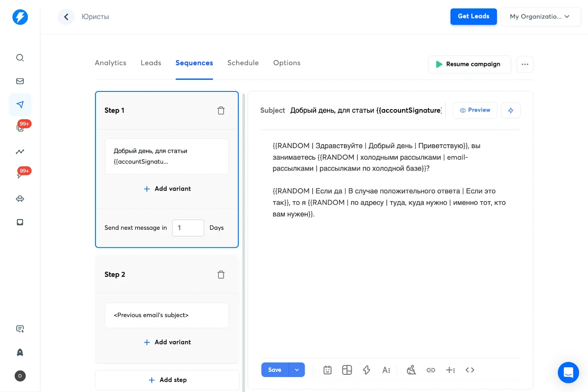Select the campaigns send icon in sidebar
The width and height of the screenshot is (588, 392).
tap(20, 104)
